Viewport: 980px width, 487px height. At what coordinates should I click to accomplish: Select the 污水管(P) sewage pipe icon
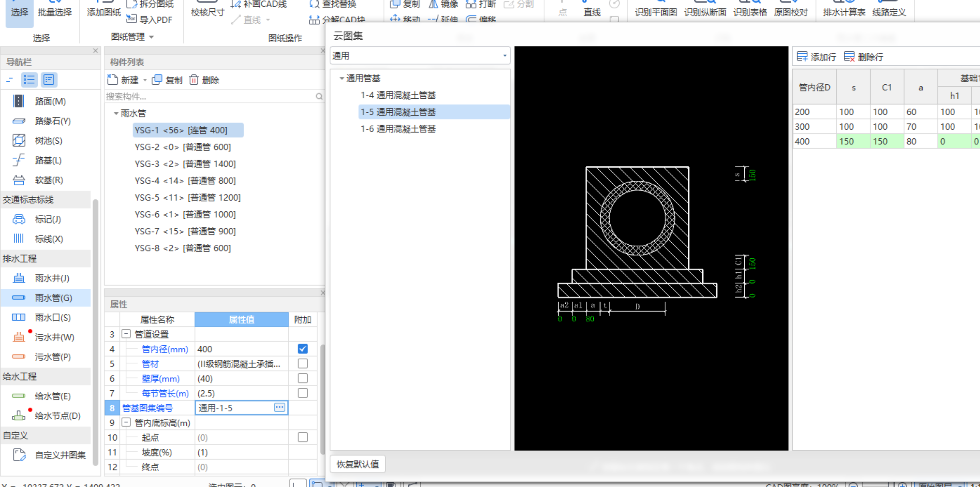click(x=18, y=357)
